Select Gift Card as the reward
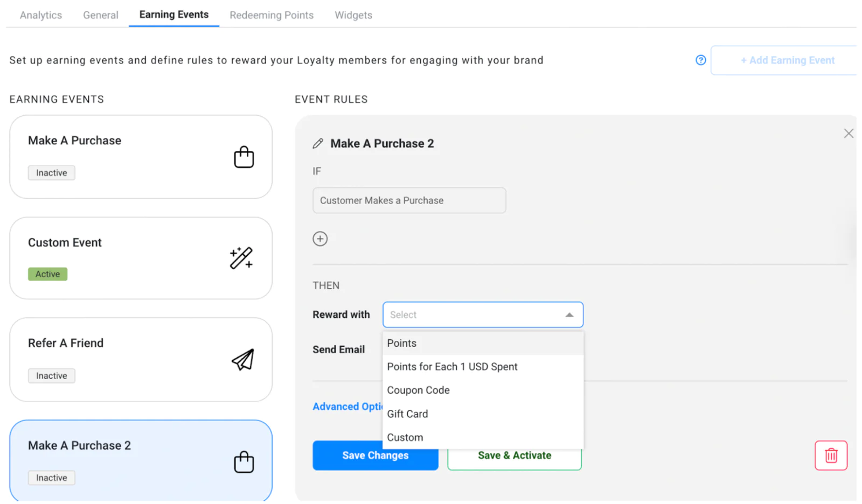Viewport: 862px width, 504px height. [407, 414]
